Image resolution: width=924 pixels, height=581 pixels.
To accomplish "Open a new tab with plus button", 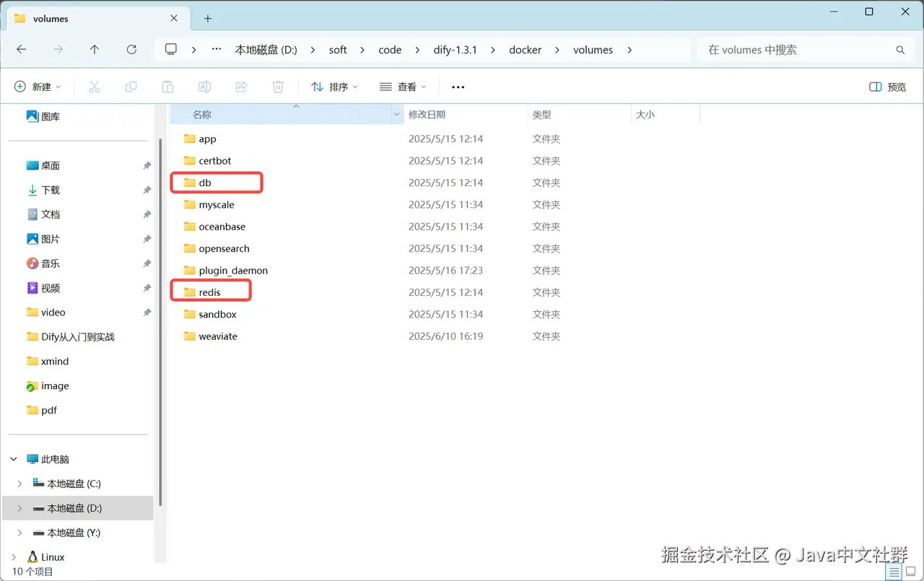I will pyautogui.click(x=208, y=19).
